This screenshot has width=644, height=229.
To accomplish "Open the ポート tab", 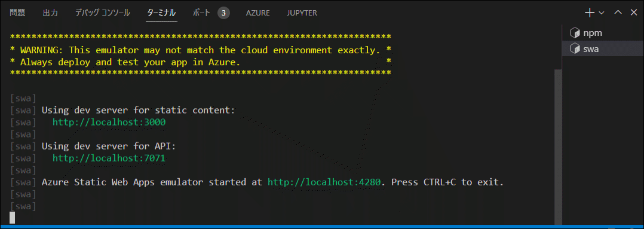I will tap(202, 13).
